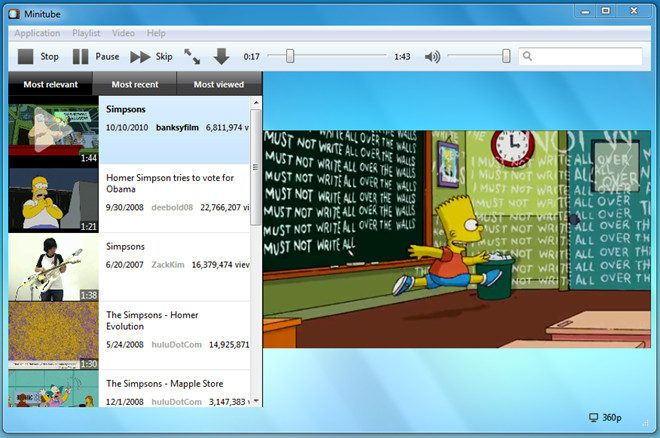
Task: Switch to the Most viewed tab
Action: point(219,84)
